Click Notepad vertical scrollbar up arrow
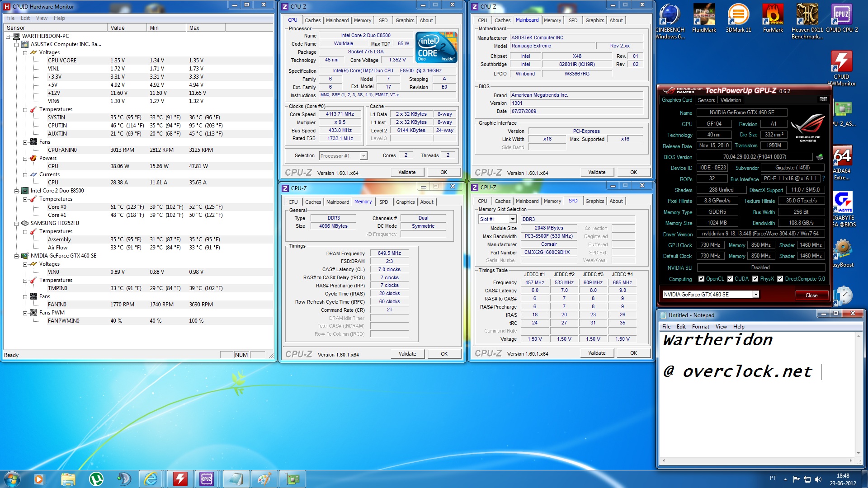 click(859, 336)
